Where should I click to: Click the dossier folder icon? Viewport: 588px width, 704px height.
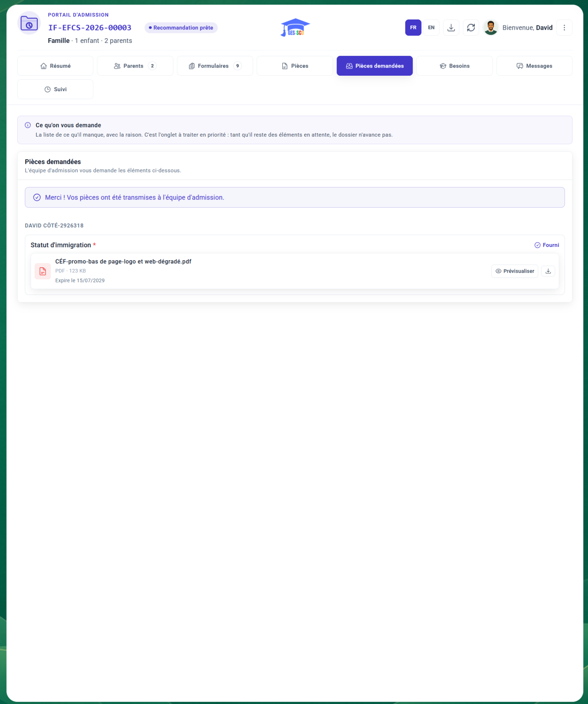click(x=29, y=23)
